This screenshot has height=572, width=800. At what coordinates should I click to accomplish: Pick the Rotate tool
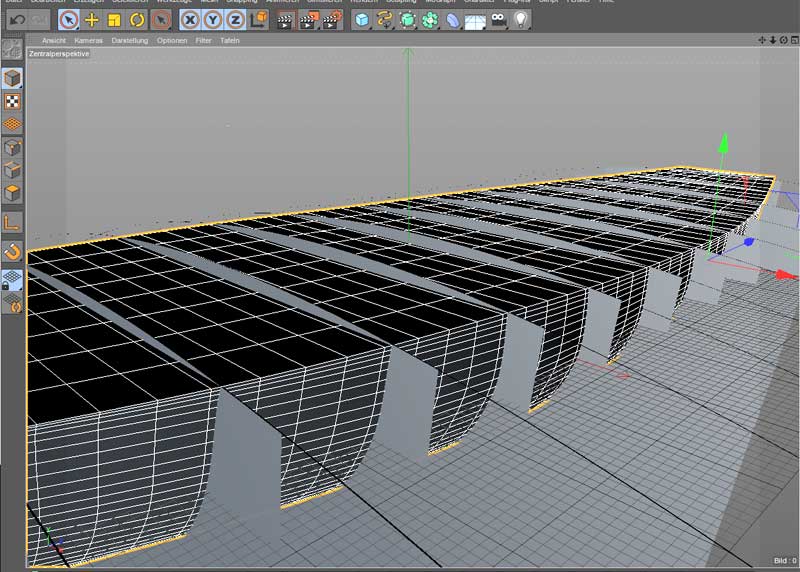coord(137,19)
